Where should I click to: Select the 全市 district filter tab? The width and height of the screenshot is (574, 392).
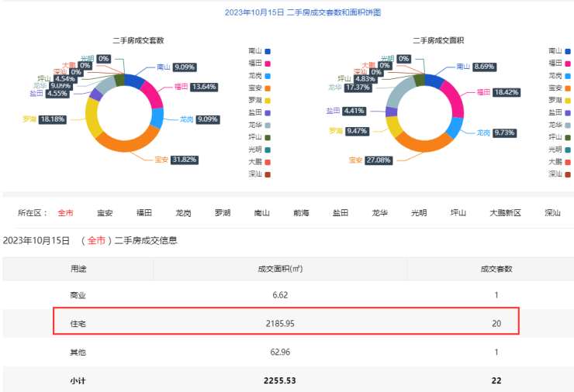[65, 212]
